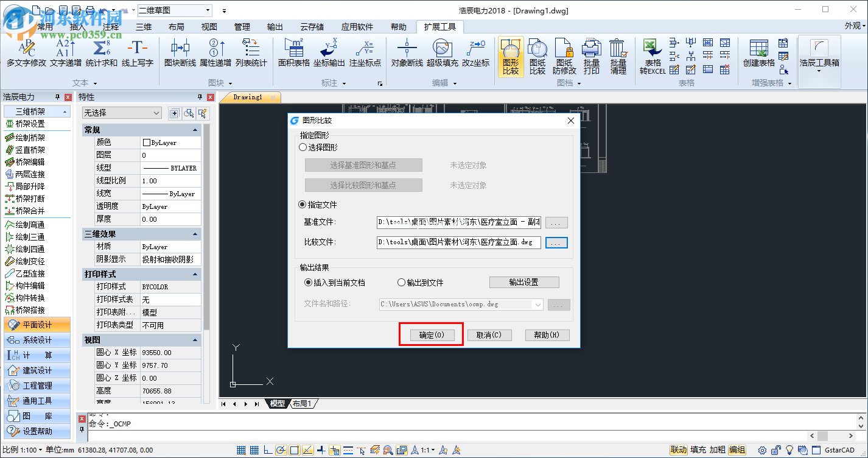Open the 创建表格 tool
868x458 pixels.
(x=758, y=53)
